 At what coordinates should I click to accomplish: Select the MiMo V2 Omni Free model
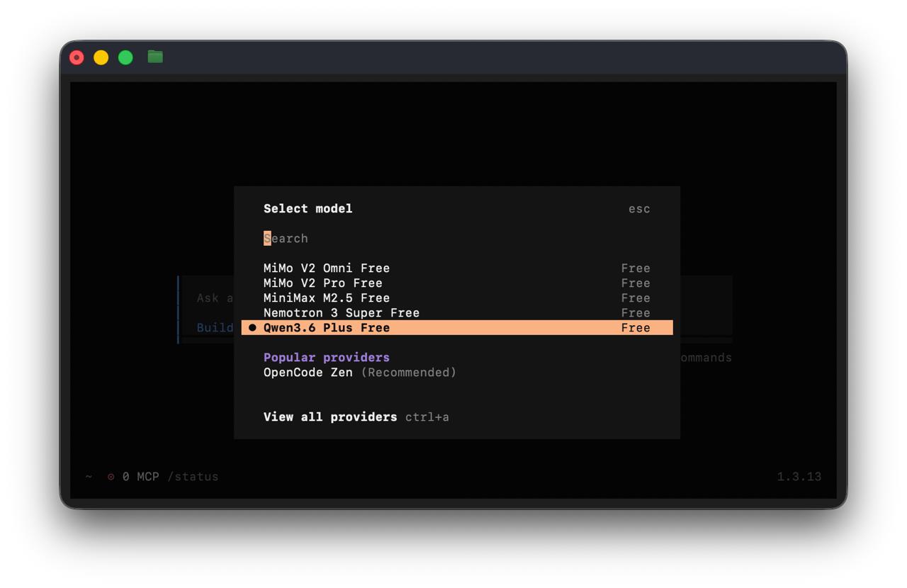pyautogui.click(x=457, y=268)
